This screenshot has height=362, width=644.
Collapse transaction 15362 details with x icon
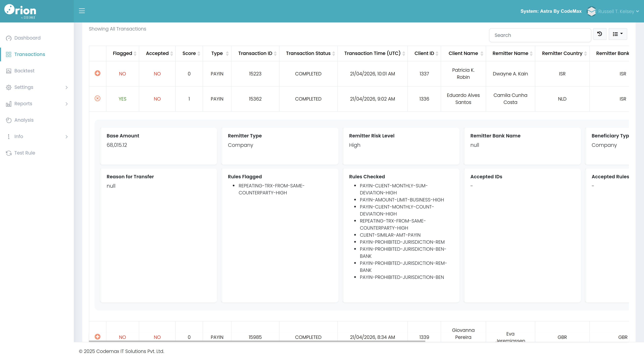97,98
